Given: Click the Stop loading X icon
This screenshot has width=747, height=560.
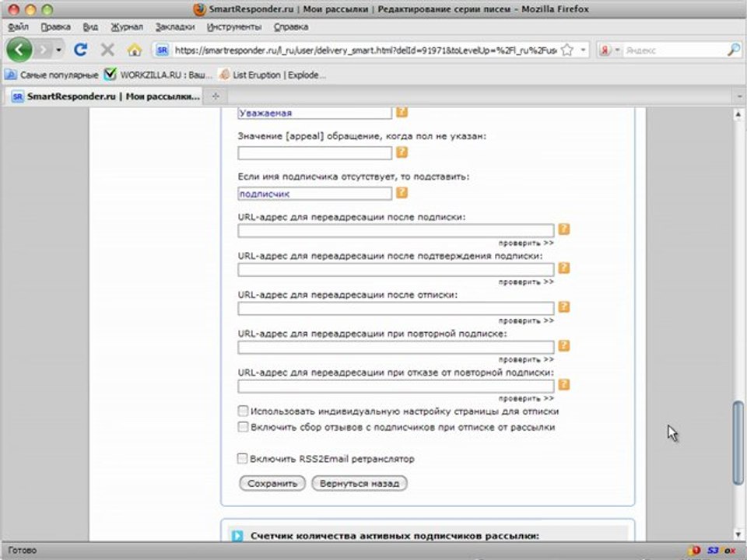Looking at the screenshot, I should pyautogui.click(x=107, y=50).
